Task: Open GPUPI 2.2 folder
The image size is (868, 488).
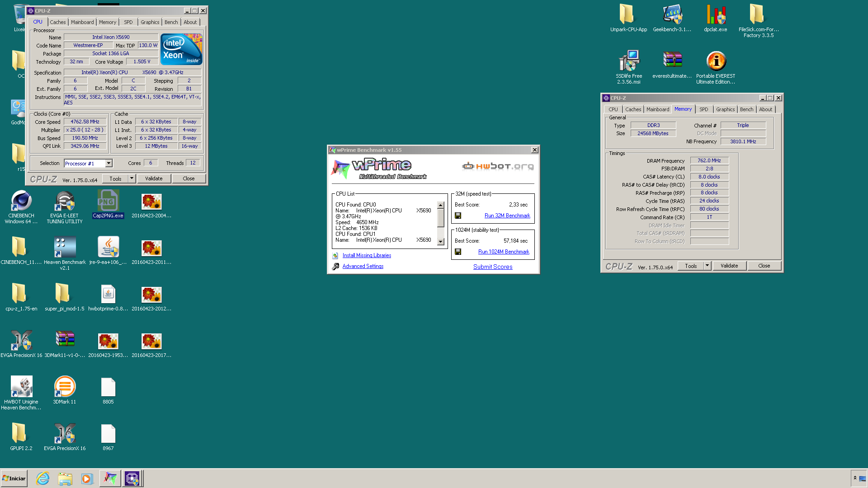Action: 21,436
